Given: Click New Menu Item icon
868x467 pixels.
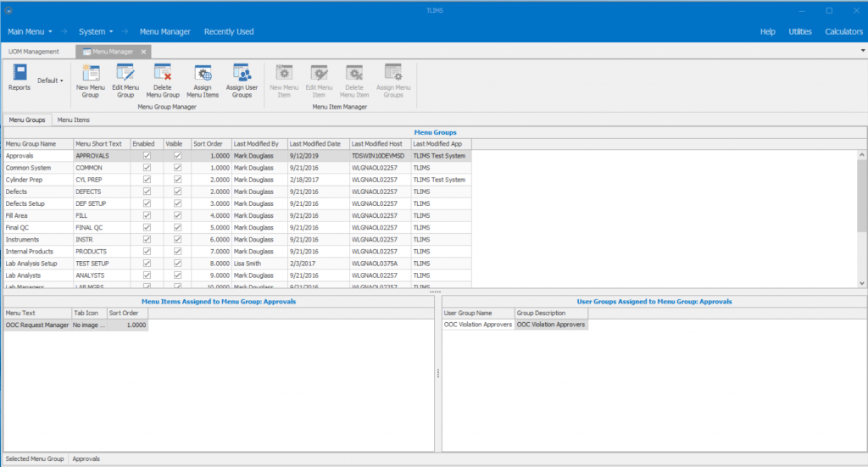Looking at the screenshot, I should click(x=284, y=81).
